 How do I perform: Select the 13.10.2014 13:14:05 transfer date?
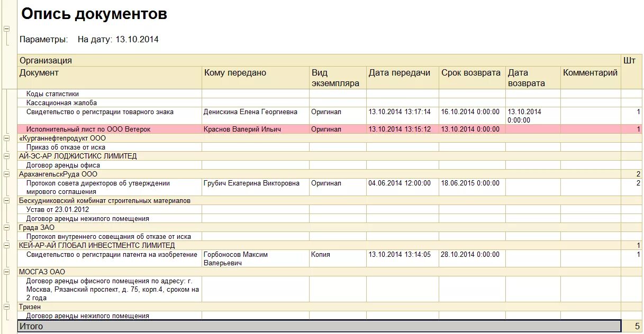403,258
